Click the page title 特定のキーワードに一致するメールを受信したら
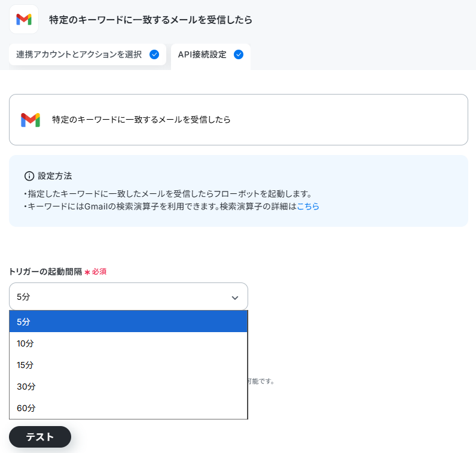This screenshot has width=476, height=453. click(x=151, y=20)
